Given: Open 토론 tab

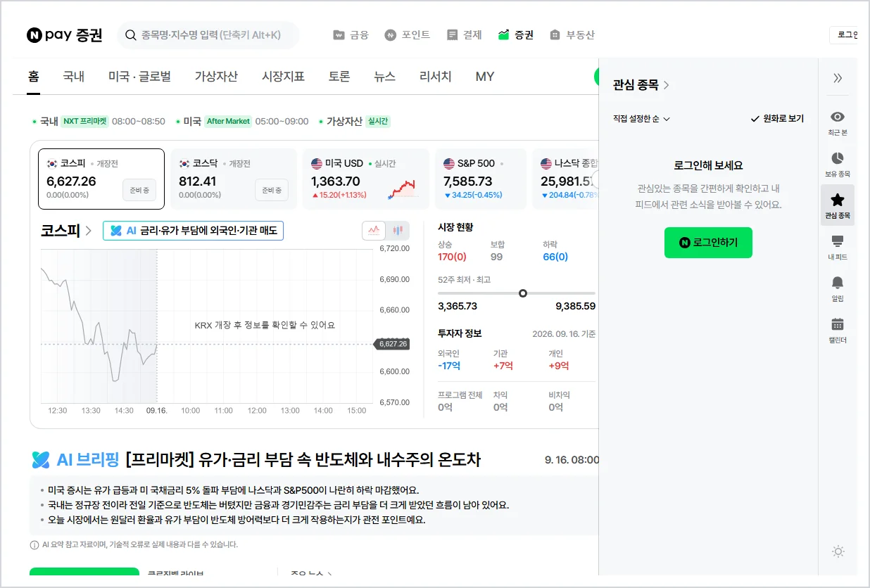Looking at the screenshot, I should click(339, 77).
